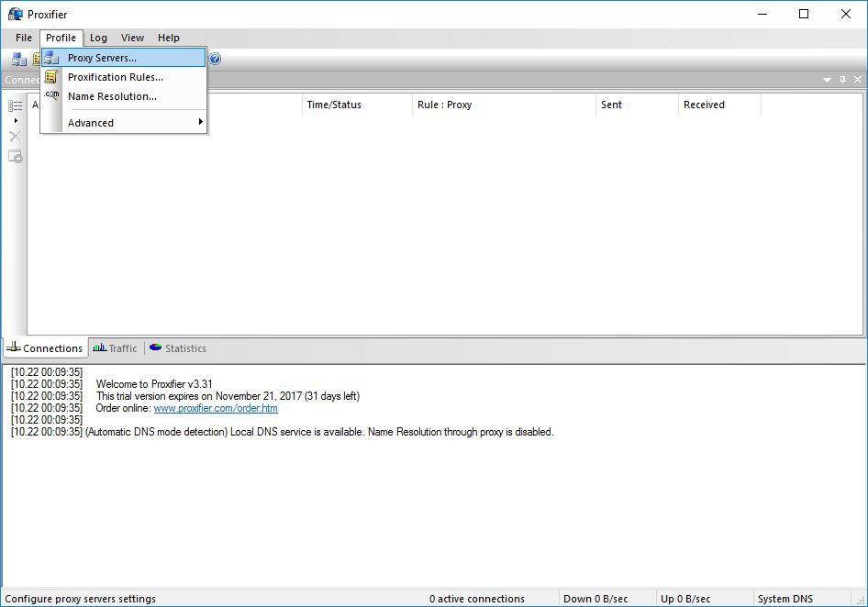The image size is (868, 607).
Task: Open the Connections panel dropdown arrow
Action: pos(827,81)
